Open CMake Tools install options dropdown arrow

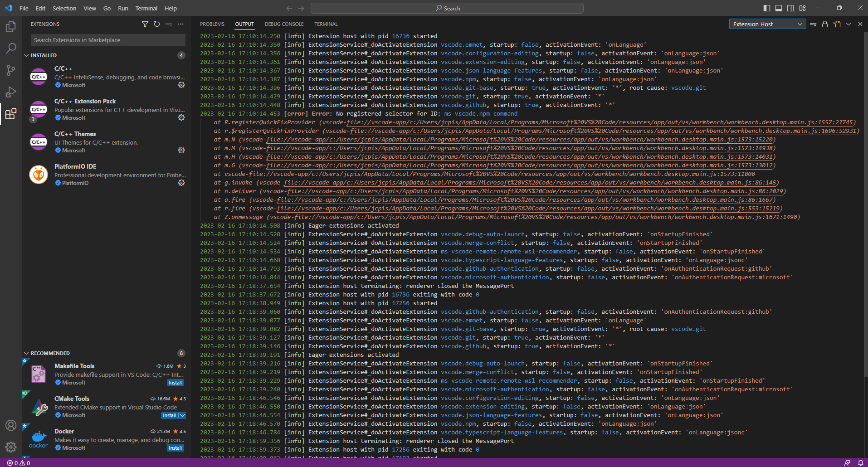tap(182, 415)
